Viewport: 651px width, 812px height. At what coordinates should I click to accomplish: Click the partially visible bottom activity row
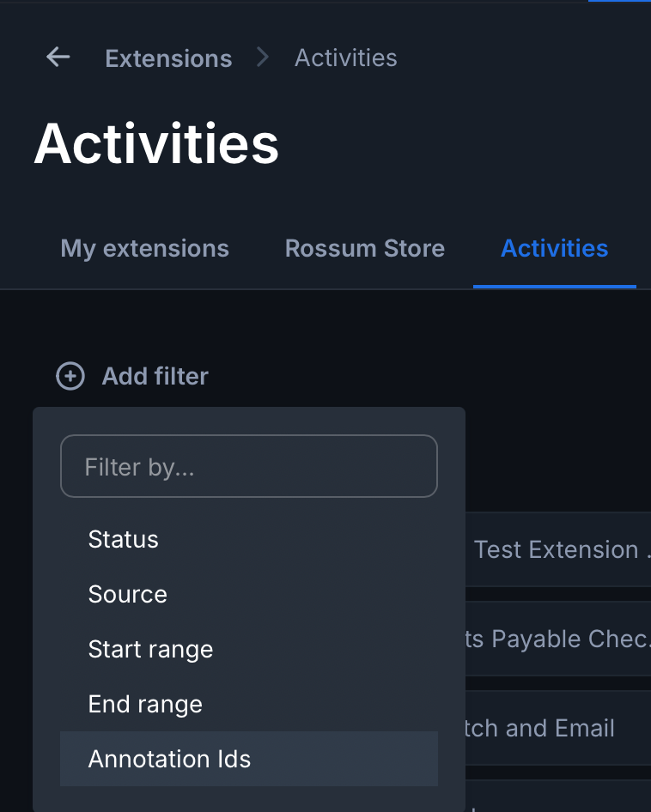(x=558, y=798)
